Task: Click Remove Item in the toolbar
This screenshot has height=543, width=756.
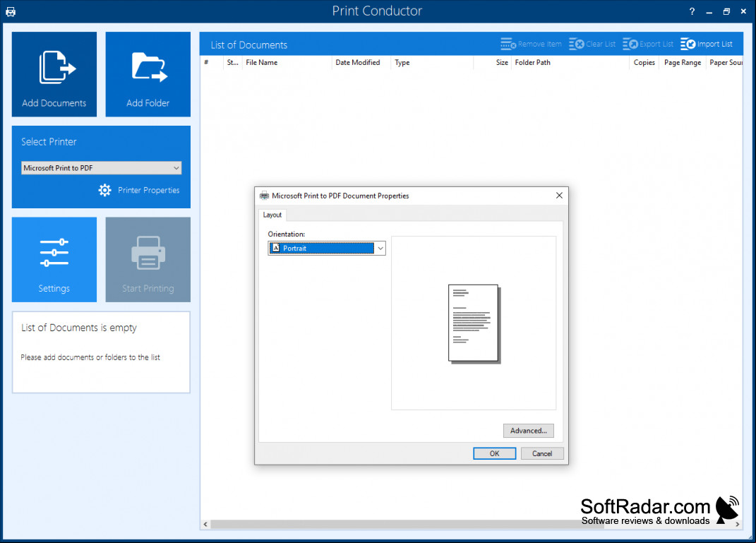Action: 531,44
